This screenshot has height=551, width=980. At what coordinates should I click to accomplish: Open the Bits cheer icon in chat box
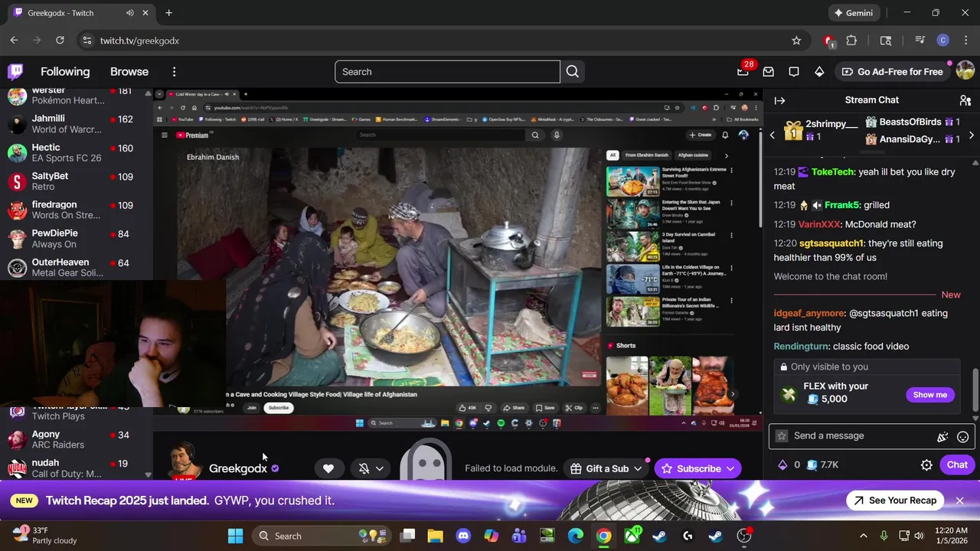[x=942, y=436]
